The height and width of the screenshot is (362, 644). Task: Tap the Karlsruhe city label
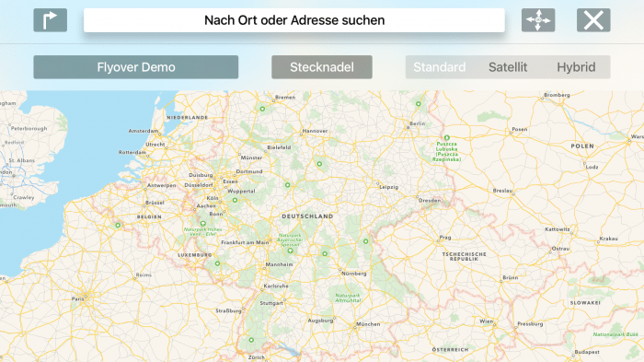coord(276,286)
